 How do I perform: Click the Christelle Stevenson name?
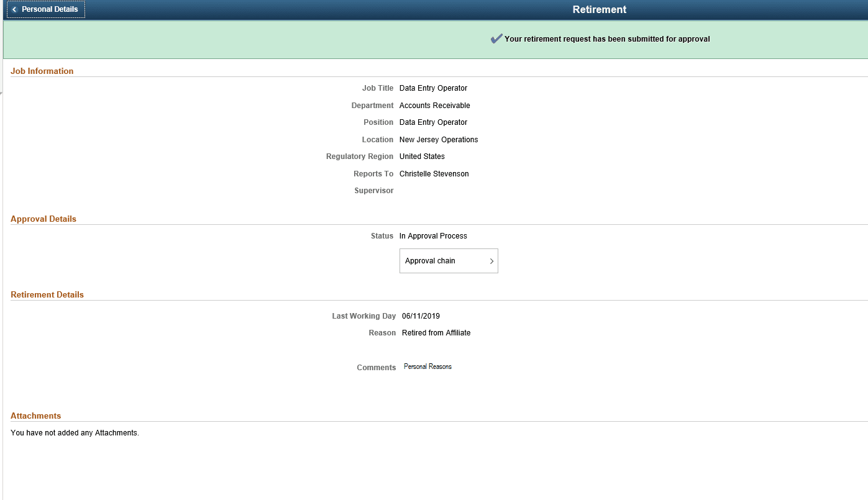[x=434, y=174]
